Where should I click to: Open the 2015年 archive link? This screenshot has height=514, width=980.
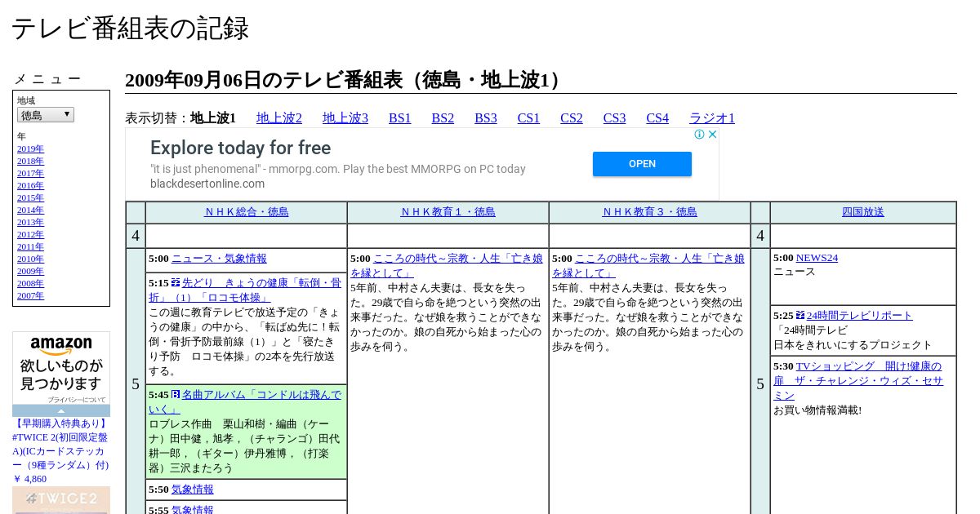tap(30, 198)
